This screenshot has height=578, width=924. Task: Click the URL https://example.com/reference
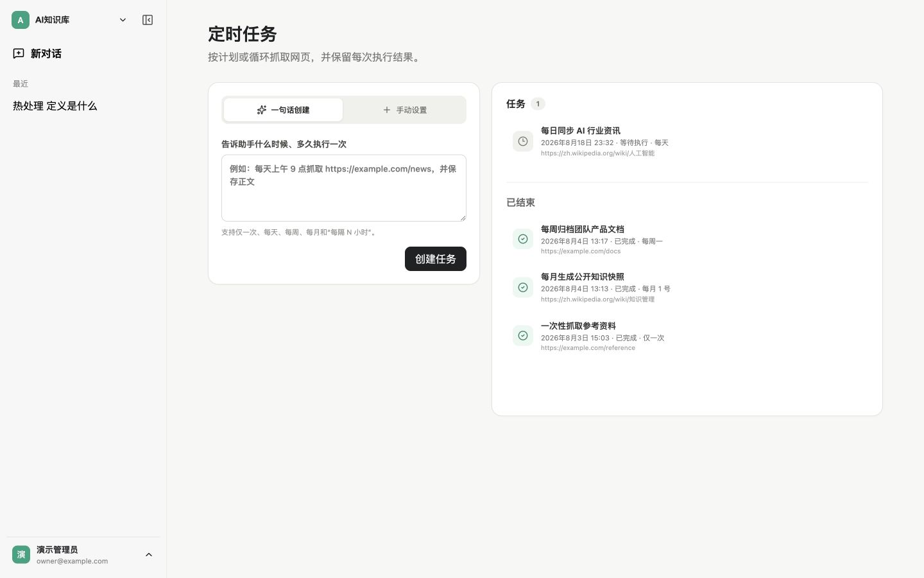[588, 348]
